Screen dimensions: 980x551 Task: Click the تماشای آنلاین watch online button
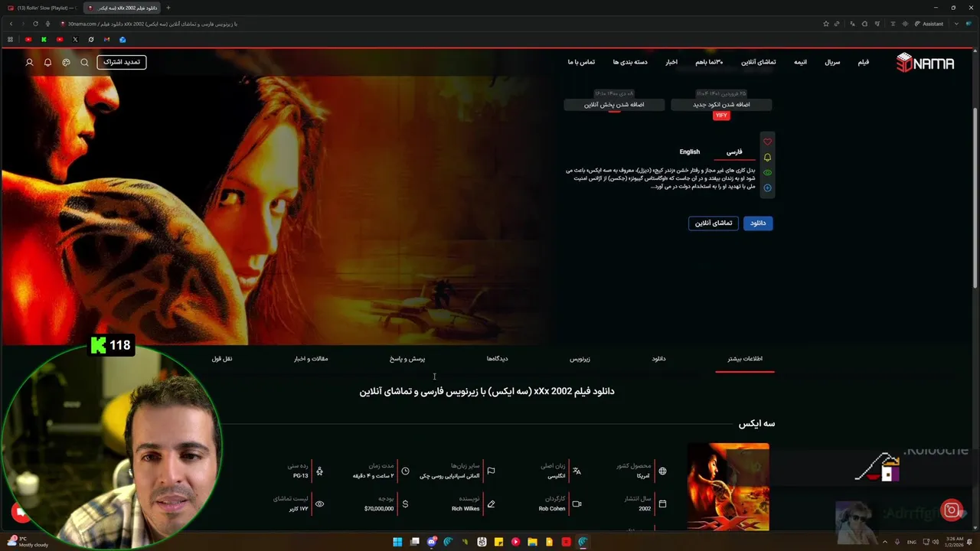pyautogui.click(x=714, y=223)
